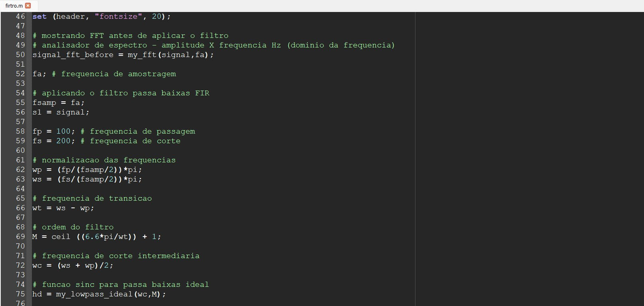Click the comment "ordem do filtro"
The width and height of the screenshot is (644, 306).
(77, 227)
